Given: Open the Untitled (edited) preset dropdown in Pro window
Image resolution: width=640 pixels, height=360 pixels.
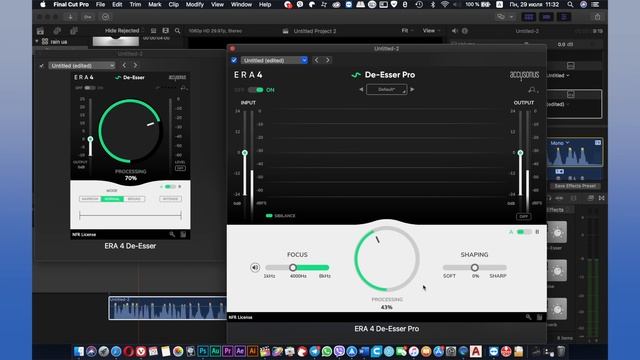Looking at the screenshot, I should click(x=274, y=60).
